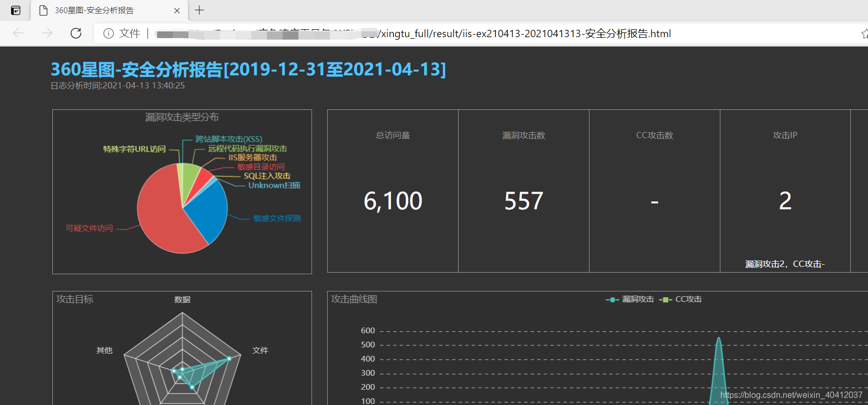Image resolution: width=868 pixels, height=405 pixels.
Task: Open a new browser tab
Action: pos(199,10)
